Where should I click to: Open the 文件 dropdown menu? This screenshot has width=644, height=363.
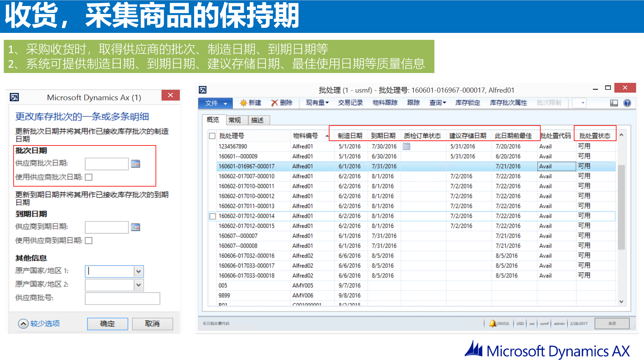(x=215, y=103)
